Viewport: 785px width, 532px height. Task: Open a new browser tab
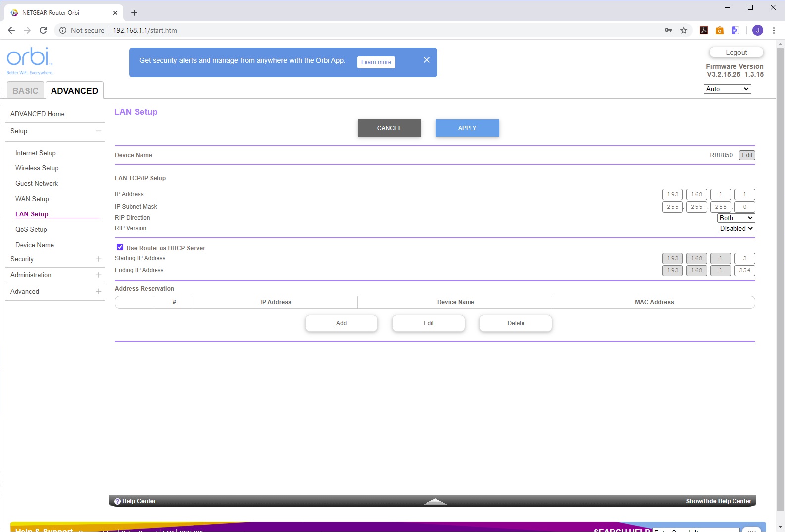pyautogui.click(x=134, y=13)
